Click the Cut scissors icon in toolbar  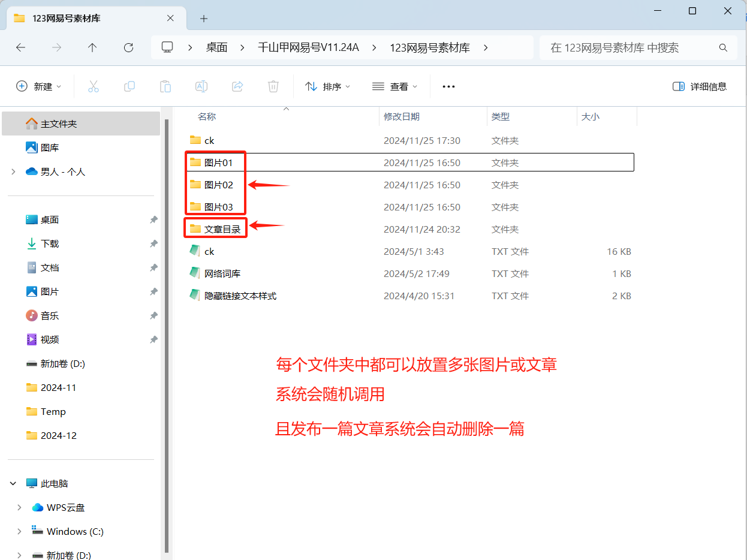pos(93,86)
